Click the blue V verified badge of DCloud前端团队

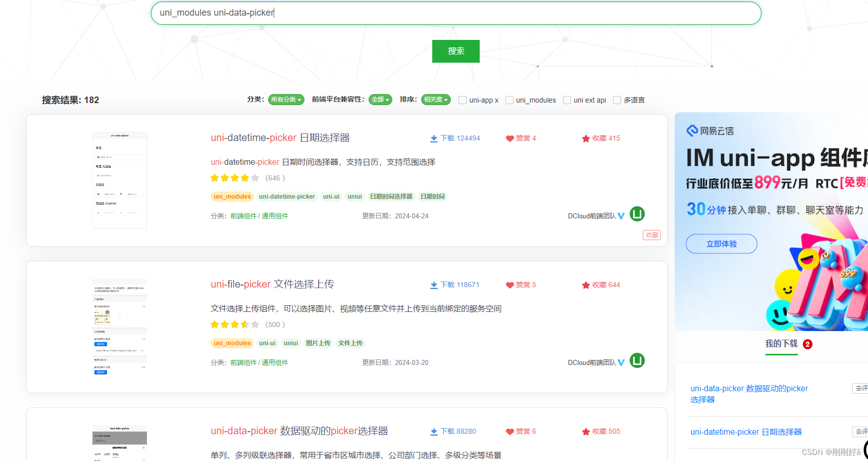(622, 215)
